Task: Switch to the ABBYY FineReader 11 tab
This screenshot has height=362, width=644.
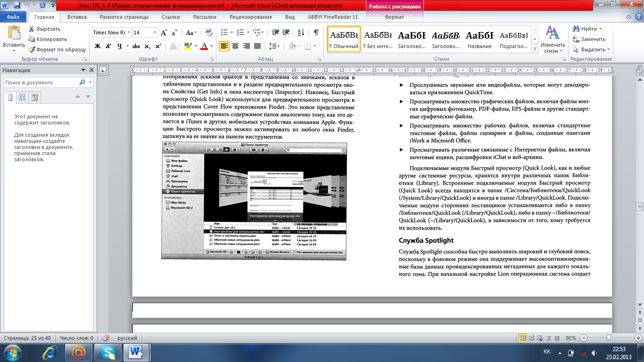Action: click(x=333, y=17)
